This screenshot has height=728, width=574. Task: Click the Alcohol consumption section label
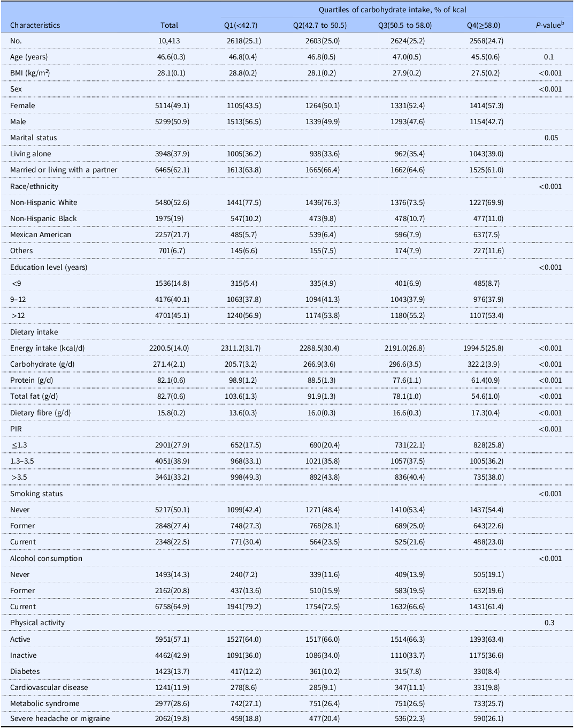[x=46, y=558]
